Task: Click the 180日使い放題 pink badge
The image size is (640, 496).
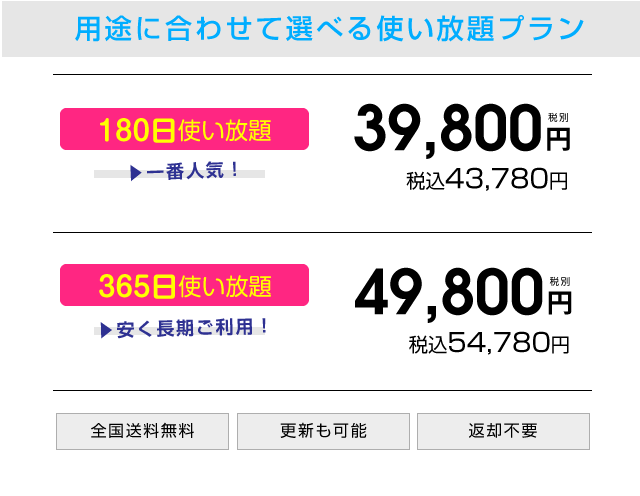Action: (x=184, y=129)
